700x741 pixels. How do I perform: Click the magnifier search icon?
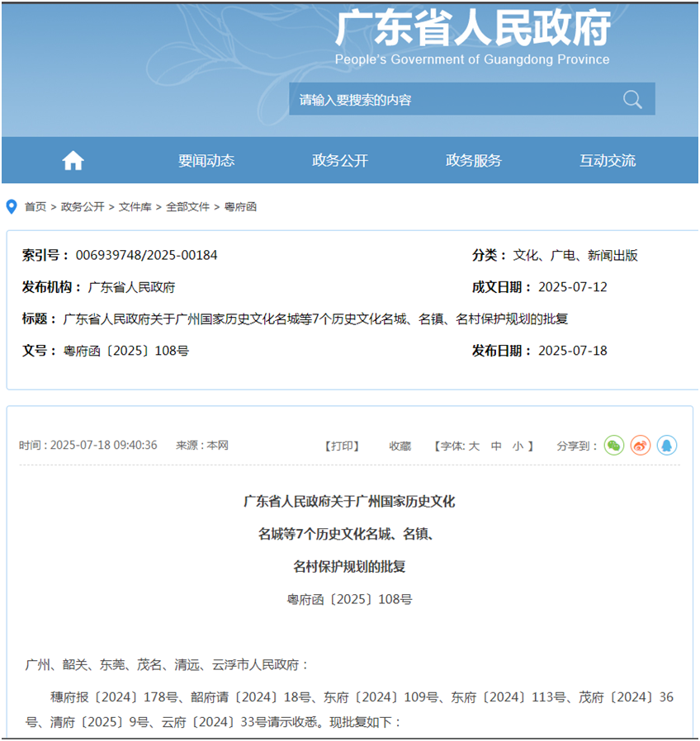click(x=632, y=100)
